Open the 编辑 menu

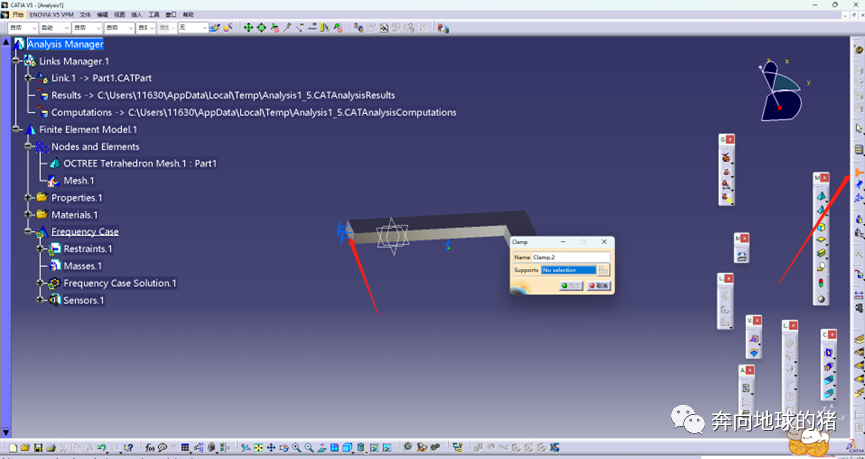click(x=102, y=14)
